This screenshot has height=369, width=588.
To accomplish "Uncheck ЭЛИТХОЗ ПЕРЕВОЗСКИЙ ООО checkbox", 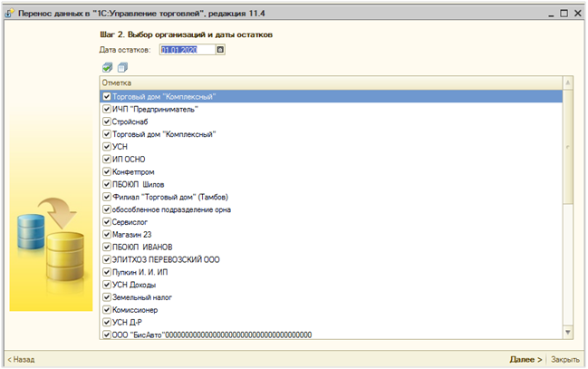I will pos(107,259).
